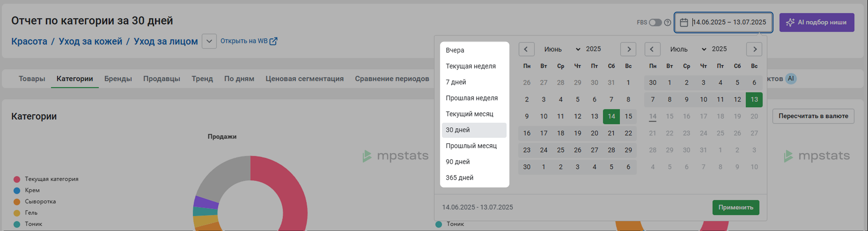This screenshot has height=231, width=868.
Task: Pick July 10 in the July calendar
Action: click(703, 100)
